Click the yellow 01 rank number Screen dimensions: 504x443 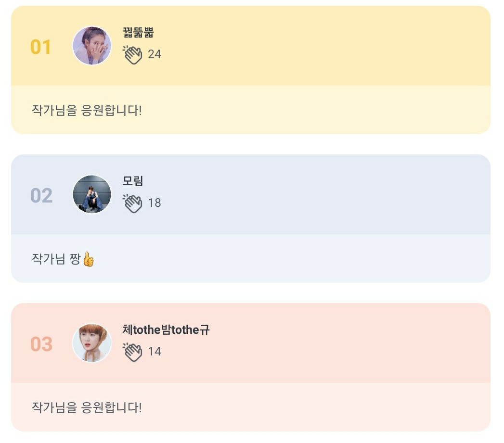click(x=41, y=47)
